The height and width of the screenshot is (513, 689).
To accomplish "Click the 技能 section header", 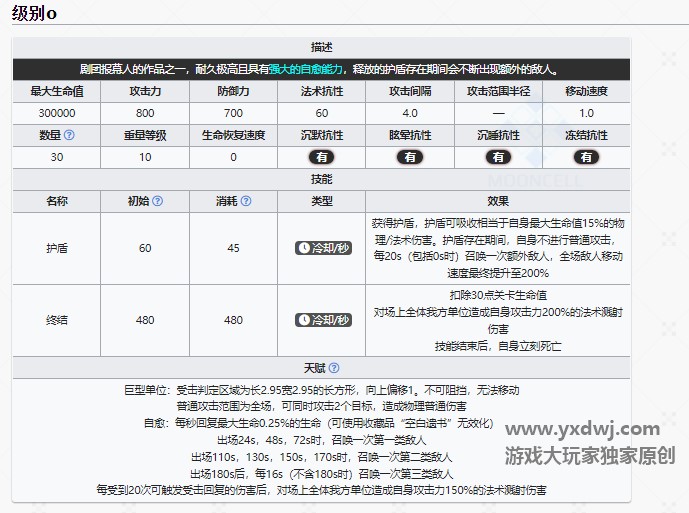I will [322, 179].
